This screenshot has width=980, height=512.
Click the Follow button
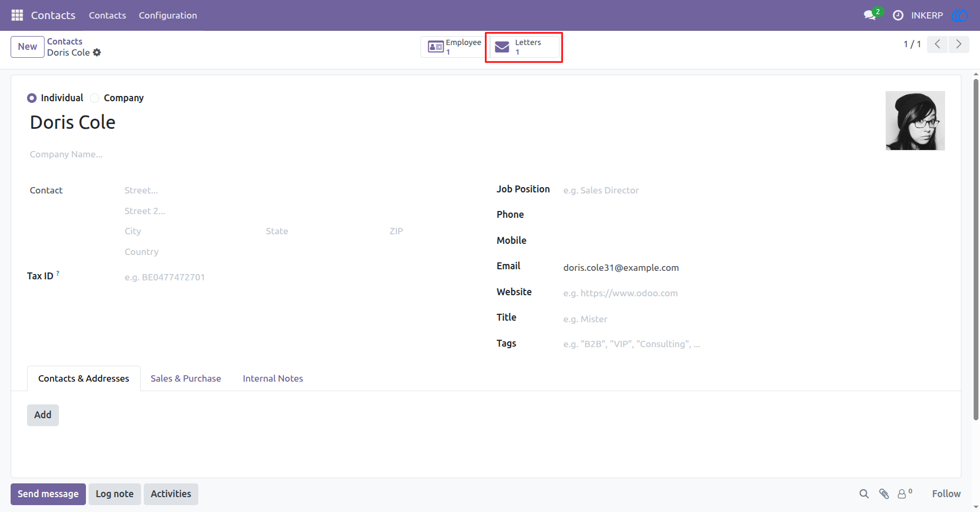click(946, 494)
